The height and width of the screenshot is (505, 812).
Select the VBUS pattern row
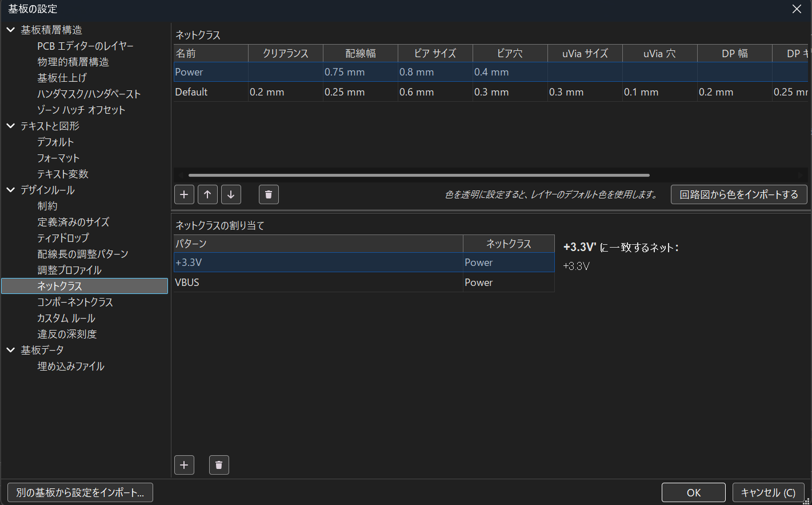coord(318,283)
